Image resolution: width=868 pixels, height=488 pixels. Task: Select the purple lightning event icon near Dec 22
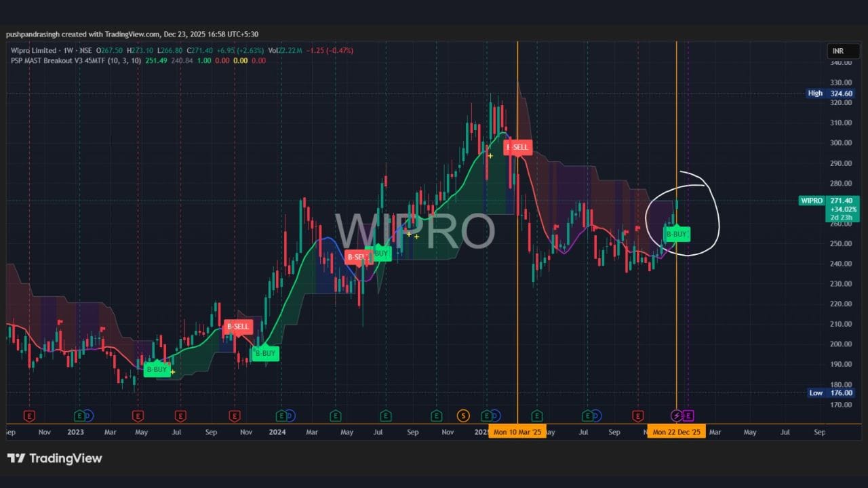click(675, 415)
